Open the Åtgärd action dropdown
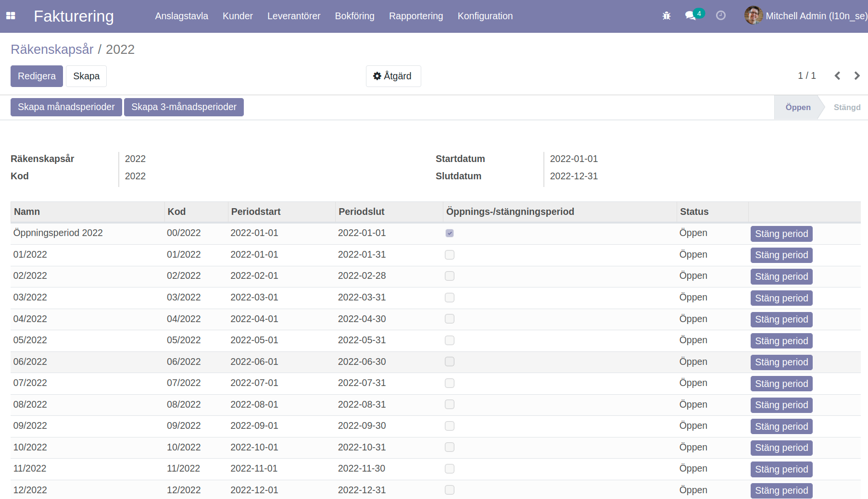Viewport: 868px width, 499px height. (393, 76)
